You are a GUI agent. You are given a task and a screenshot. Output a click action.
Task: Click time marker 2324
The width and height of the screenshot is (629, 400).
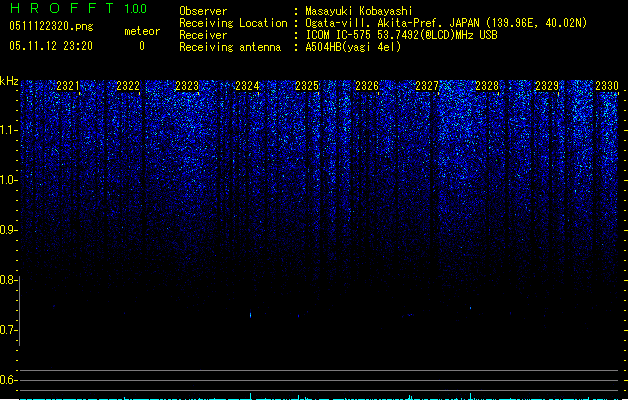pyautogui.click(x=247, y=86)
